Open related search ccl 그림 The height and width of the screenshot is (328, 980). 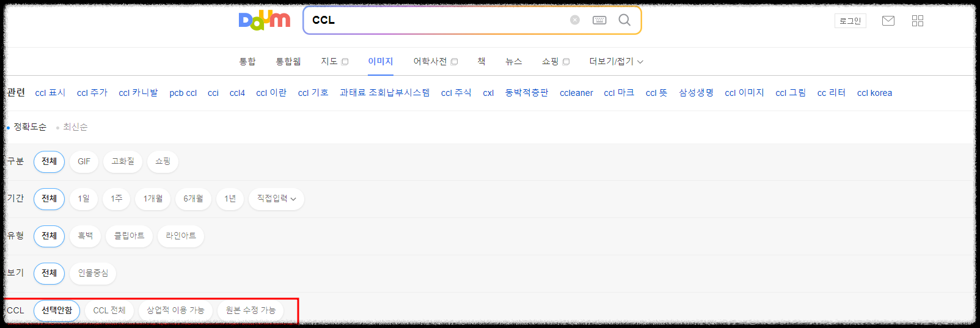pos(791,93)
